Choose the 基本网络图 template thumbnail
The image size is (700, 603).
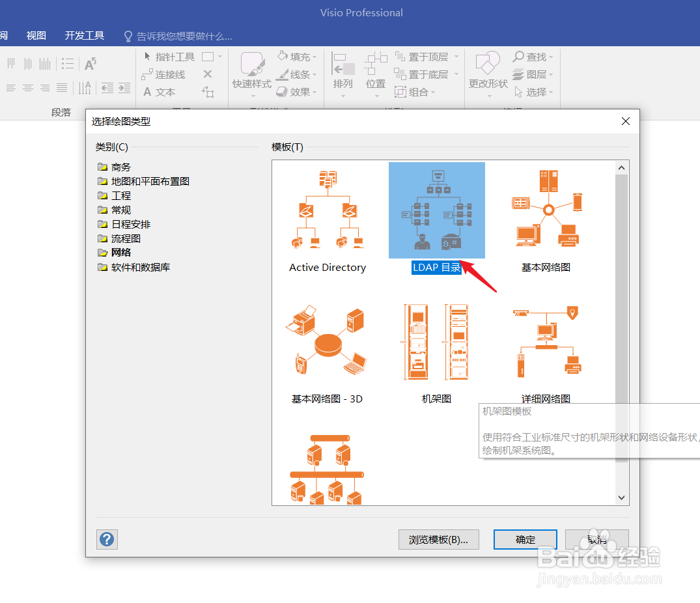click(546, 208)
